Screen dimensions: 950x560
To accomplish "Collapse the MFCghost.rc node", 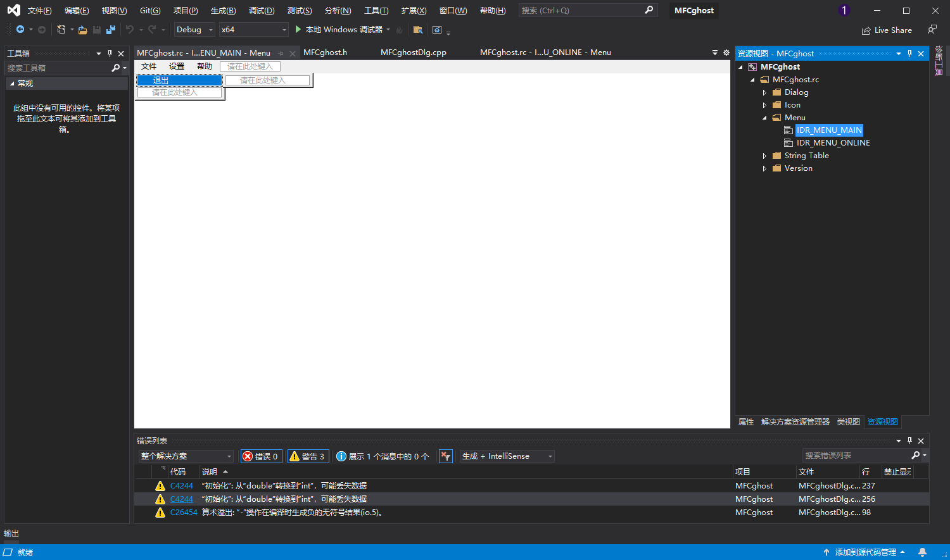I will (x=752, y=80).
